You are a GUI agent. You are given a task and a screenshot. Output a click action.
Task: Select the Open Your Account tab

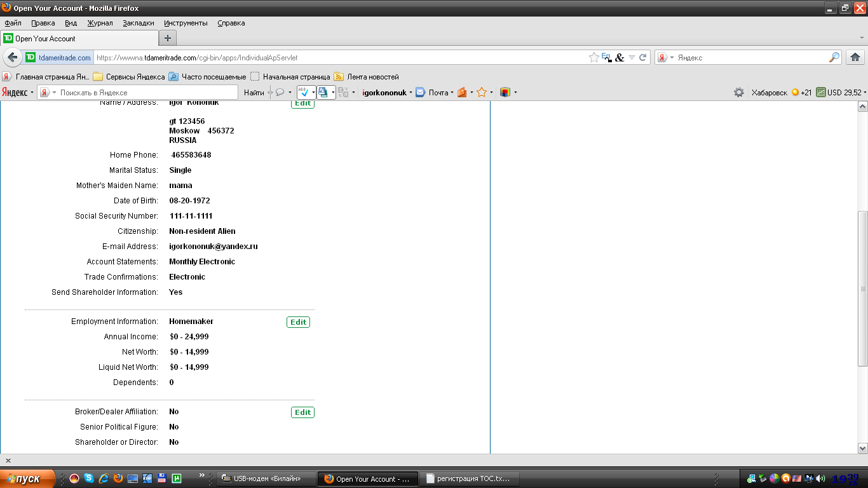[x=78, y=38]
